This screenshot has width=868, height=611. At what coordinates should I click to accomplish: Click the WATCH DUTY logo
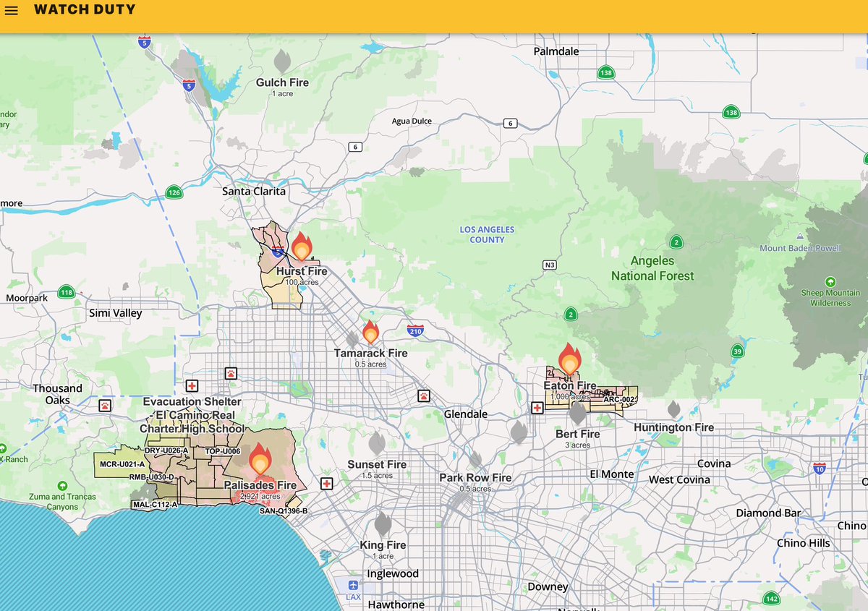coord(85,10)
